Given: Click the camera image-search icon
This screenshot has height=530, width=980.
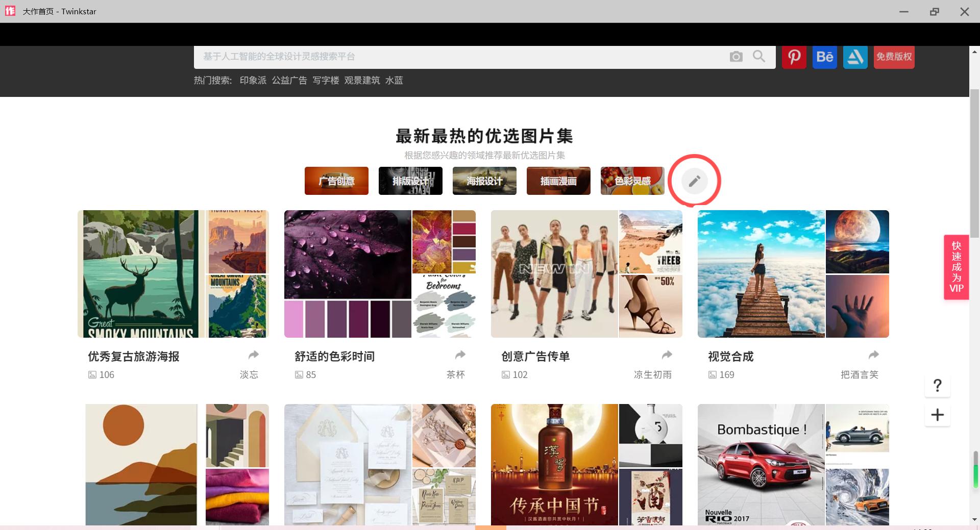Looking at the screenshot, I should [736, 57].
